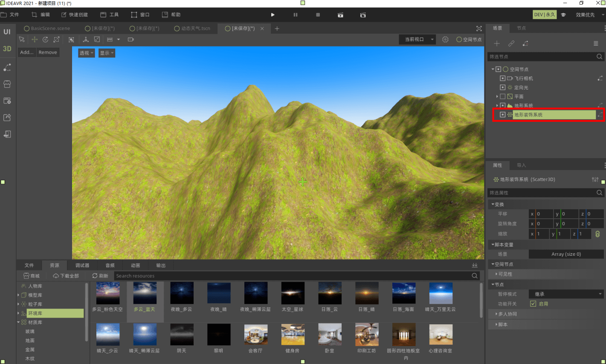
Task: Open the 文件 menu
Action: [x=10, y=14]
